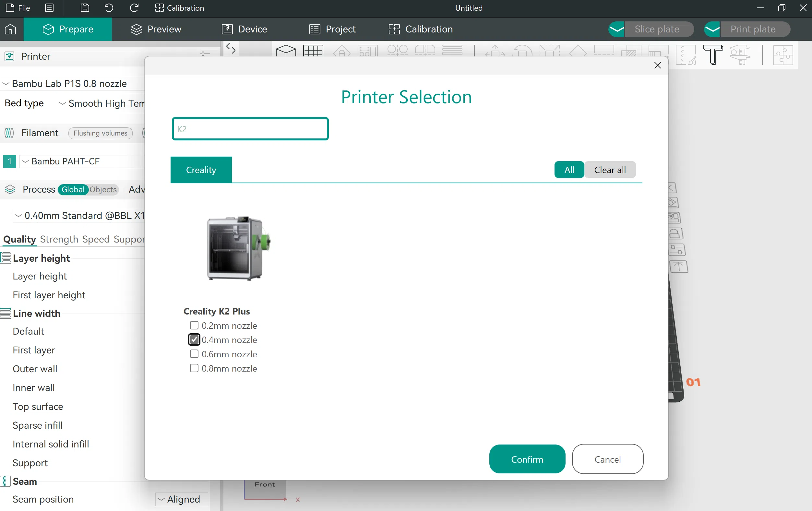Click the save project icon

pyautogui.click(x=85, y=8)
